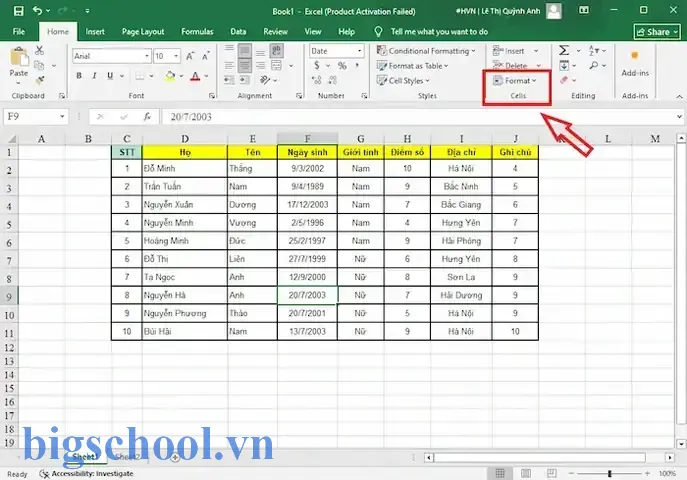Click the Ribbon Display Options icon in title bar
This screenshot has width=687, height=480.
pos(584,10)
